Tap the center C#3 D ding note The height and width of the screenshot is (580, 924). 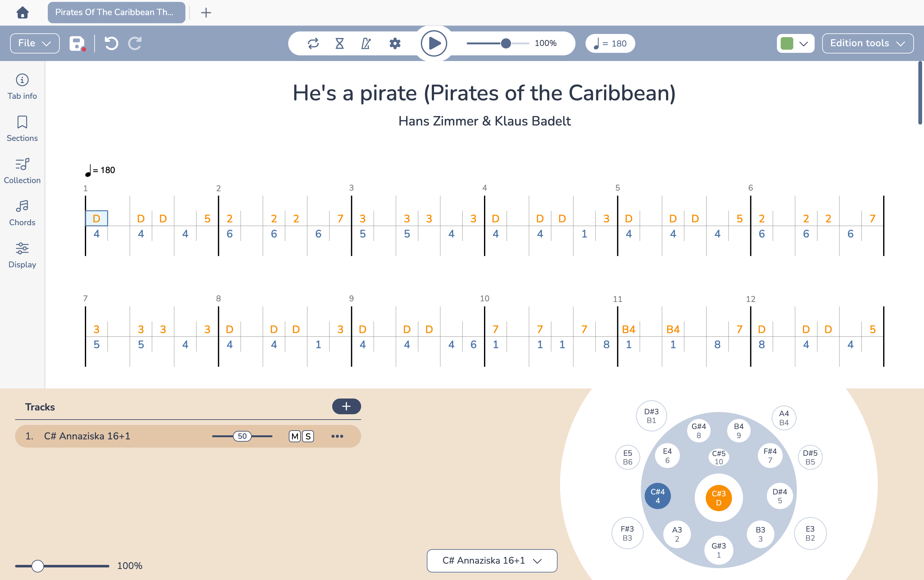(718, 498)
